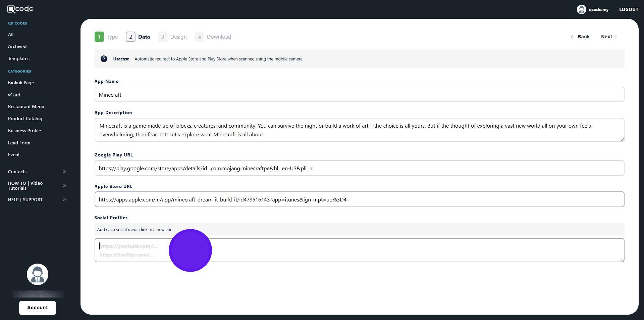Screen dimensions: 644x320
Task: Grab the App Description resize handle
Action: (x=622, y=139)
